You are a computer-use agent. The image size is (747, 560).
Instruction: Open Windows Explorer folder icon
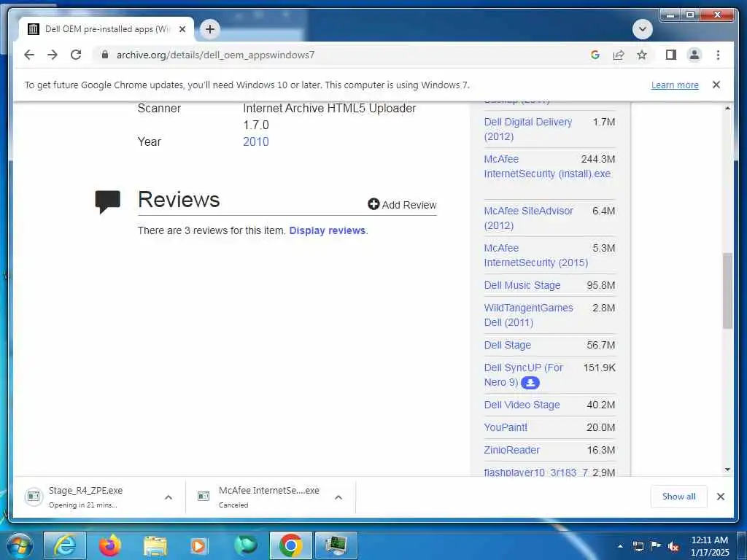point(155,545)
